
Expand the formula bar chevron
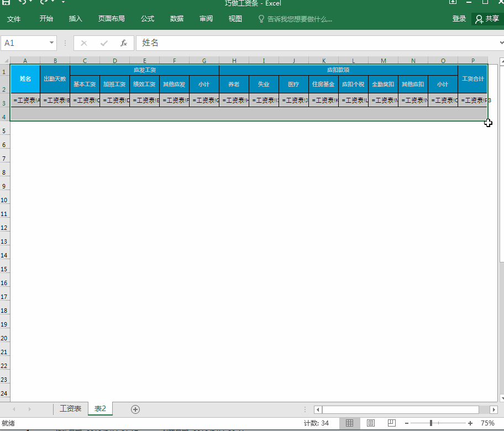pyautogui.click(x=501, y=43)
